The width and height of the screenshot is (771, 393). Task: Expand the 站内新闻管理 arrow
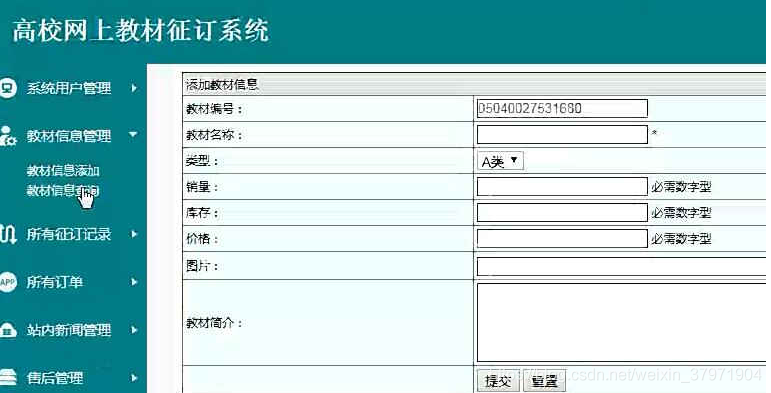(x=134, y=330)
